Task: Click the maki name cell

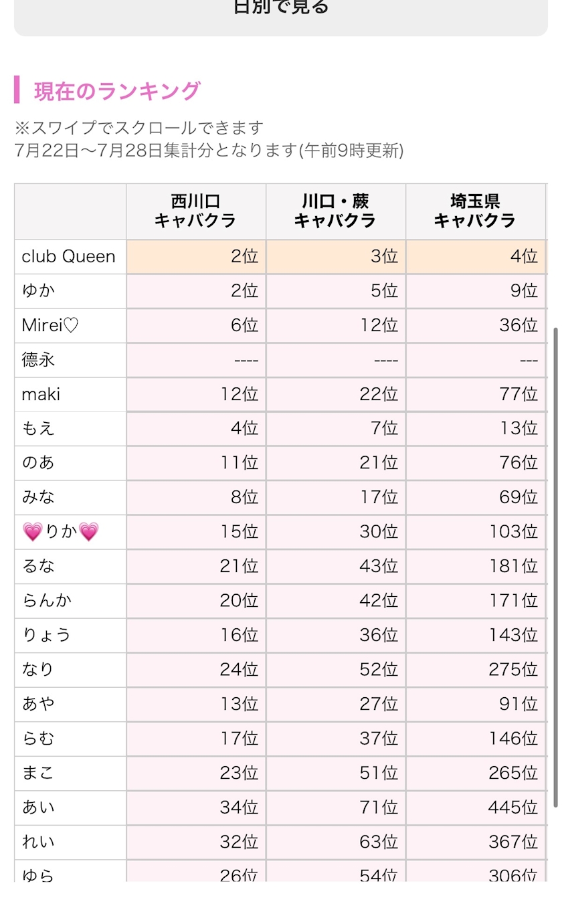Action: 70,395
